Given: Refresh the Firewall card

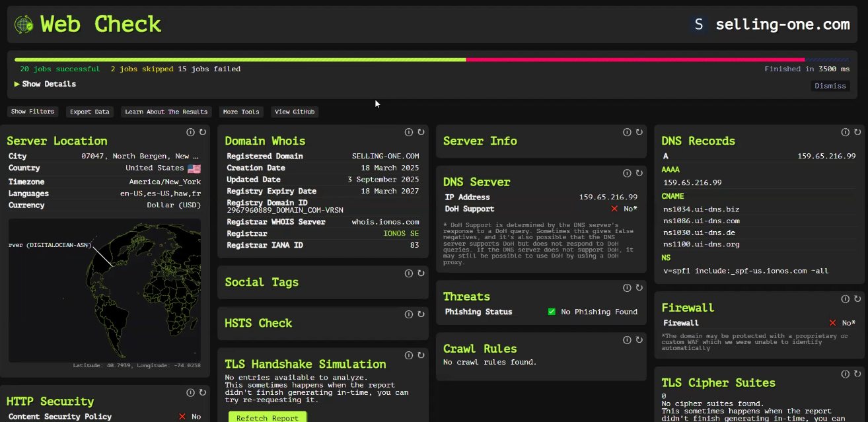Looking at the screenshot, I should point(857,299).
